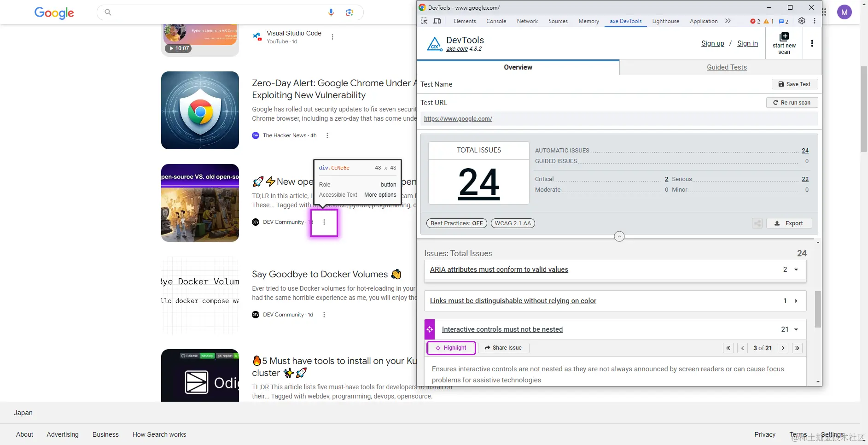Click the Share Issue button
The image size is (868, 445).
click(x=503, y=348)
